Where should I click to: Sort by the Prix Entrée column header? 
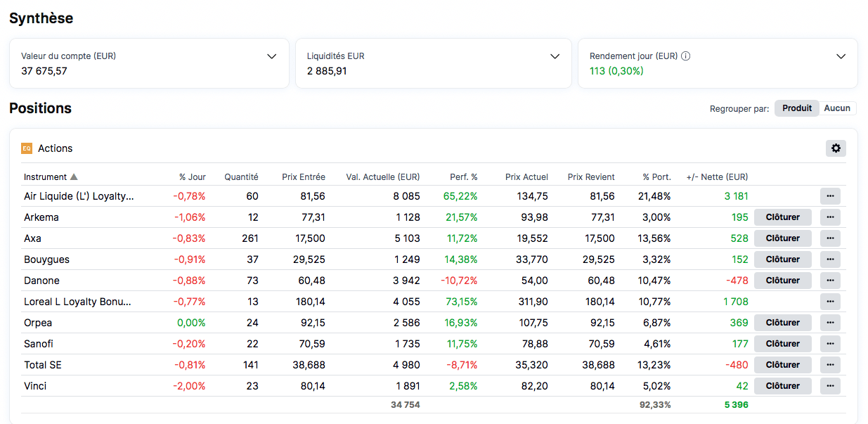[304, 177]
